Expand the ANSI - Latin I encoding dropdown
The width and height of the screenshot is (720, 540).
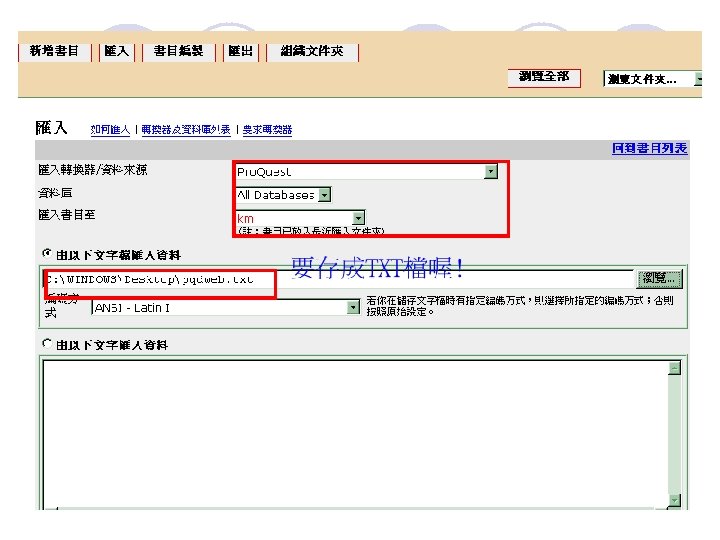pos(353,307)
